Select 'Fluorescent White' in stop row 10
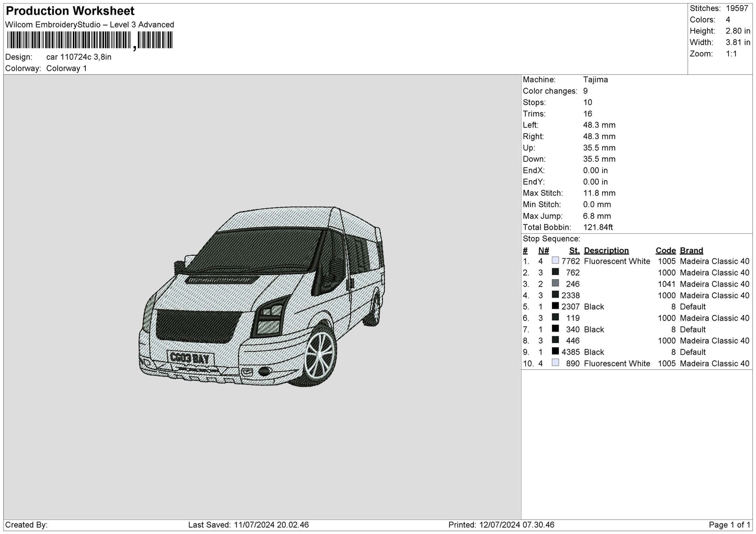The image size is (756, 534). (x=617, y=363)
